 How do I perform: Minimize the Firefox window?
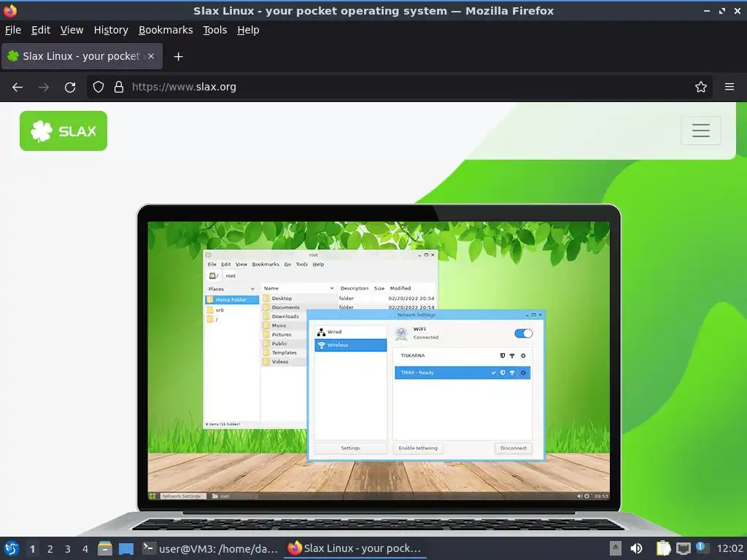click(707, 10)
